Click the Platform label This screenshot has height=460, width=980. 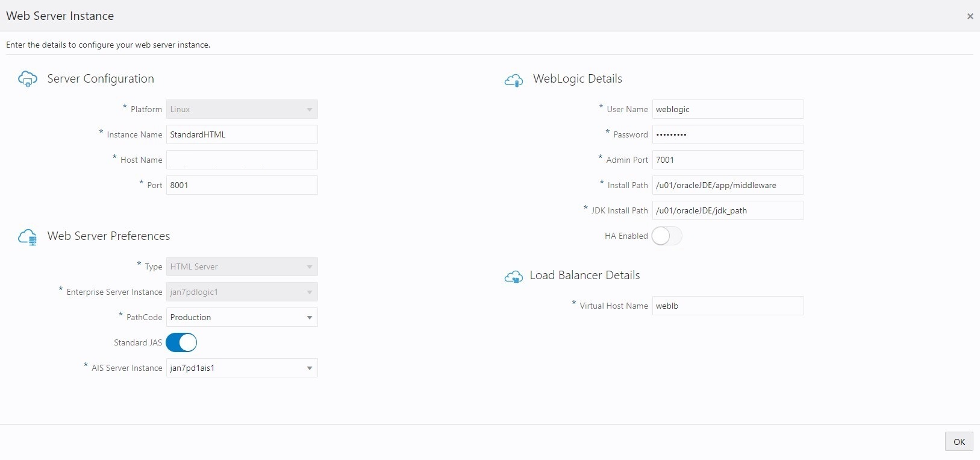tap(146, 109)
